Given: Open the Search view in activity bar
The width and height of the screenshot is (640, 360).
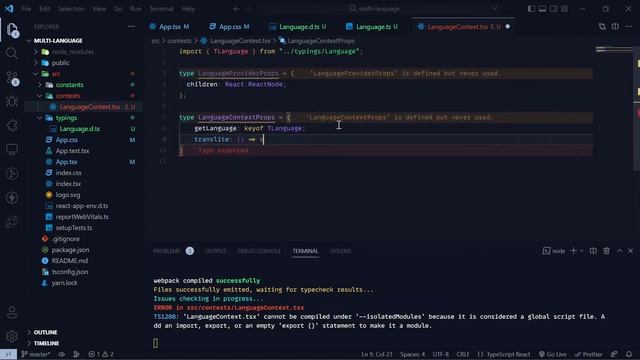Looking at the screenshot, I should 12,53.
